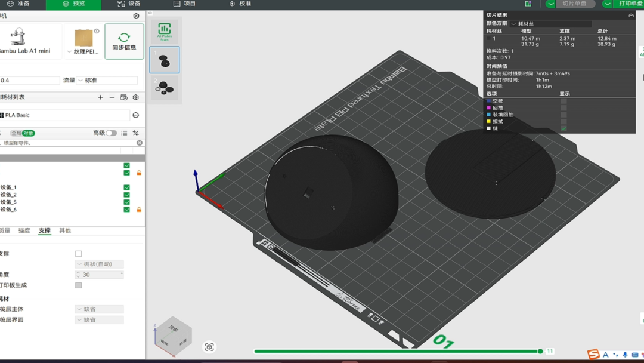This screenshot has width=644, height=363.
Task: Click the green layout icon left of 切片单盘
Action: pyautogui.click(x=528, y=4)
